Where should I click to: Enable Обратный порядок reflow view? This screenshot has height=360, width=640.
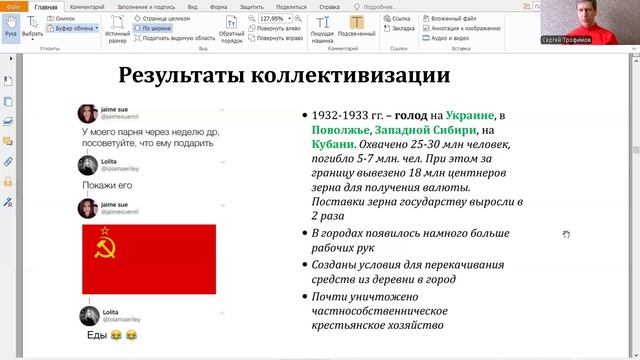coord(231,29)
